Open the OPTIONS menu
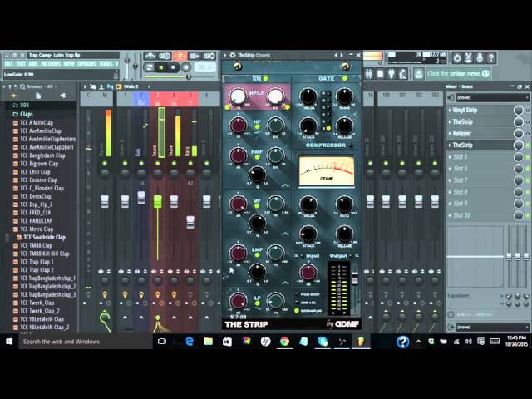The height and width of the screenshot is (399, 532). [x=86, y=64]
